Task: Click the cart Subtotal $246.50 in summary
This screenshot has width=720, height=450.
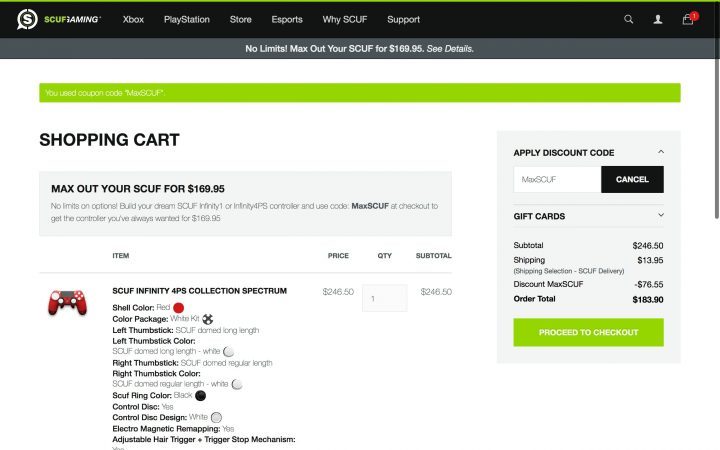Action: click(647, 246)
